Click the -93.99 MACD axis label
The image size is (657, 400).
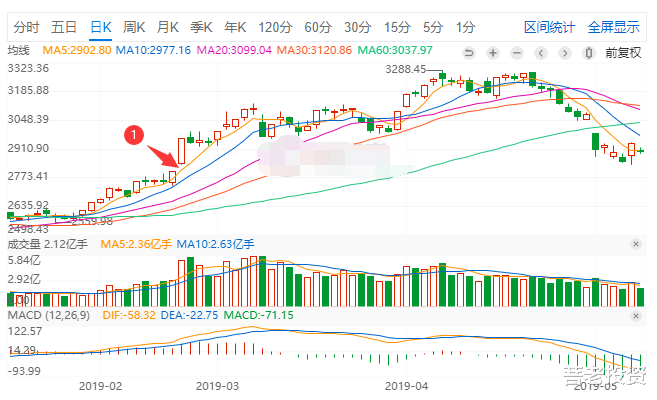coord(24,371)
